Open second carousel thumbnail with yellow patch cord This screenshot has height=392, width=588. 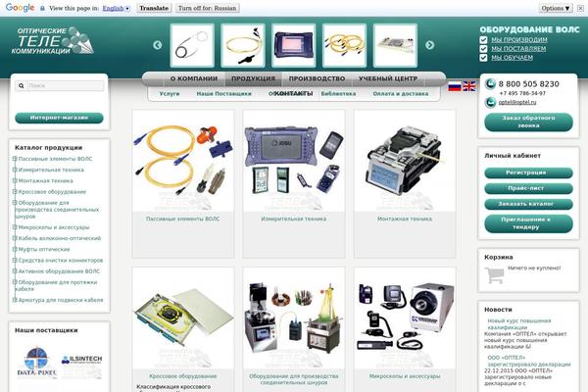coord(243,45)
